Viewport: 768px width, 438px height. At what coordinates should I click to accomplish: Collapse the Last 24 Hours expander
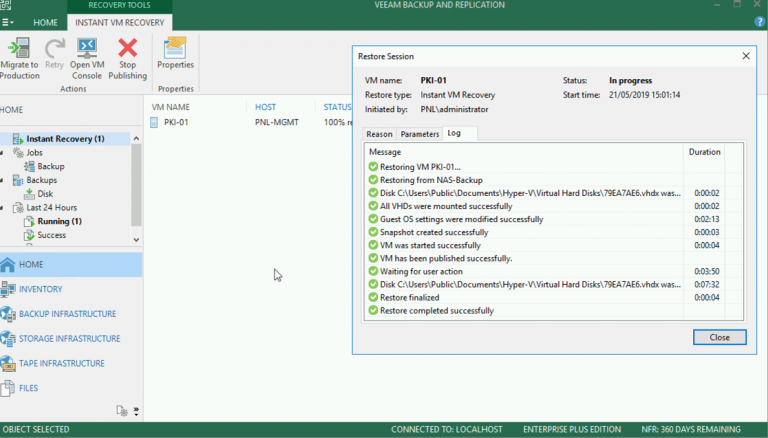[2, 208]
